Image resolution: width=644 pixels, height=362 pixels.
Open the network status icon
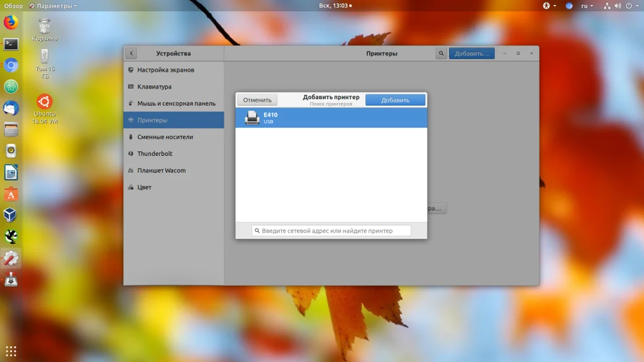point(607,6)
